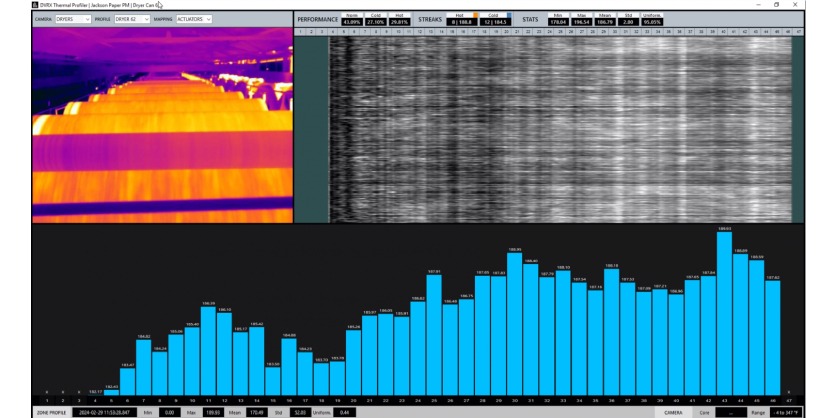Restore down the application window
This screenshot has height=418, width=836.
[x=777, y=5]
